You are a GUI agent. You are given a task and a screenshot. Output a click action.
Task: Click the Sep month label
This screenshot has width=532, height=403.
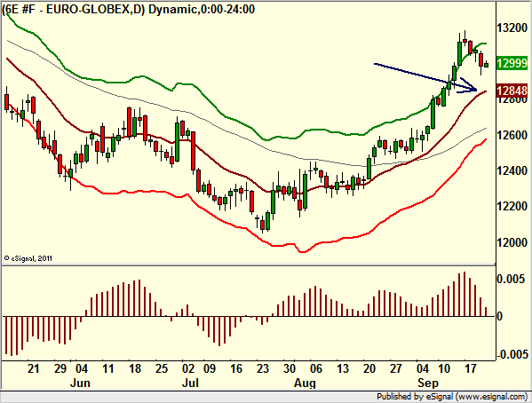pyautogui.click(x=428, y=383)
